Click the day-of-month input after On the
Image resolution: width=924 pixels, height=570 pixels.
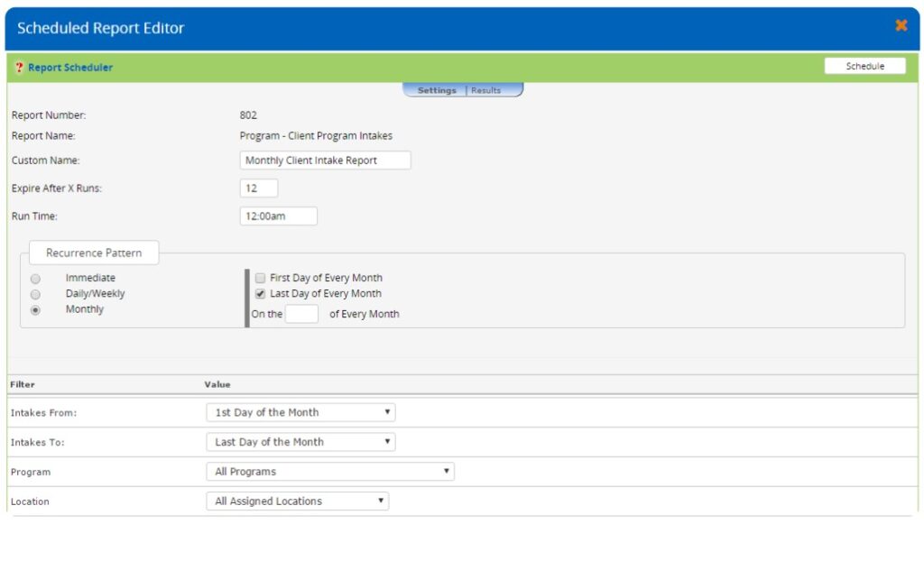(301, 313)
